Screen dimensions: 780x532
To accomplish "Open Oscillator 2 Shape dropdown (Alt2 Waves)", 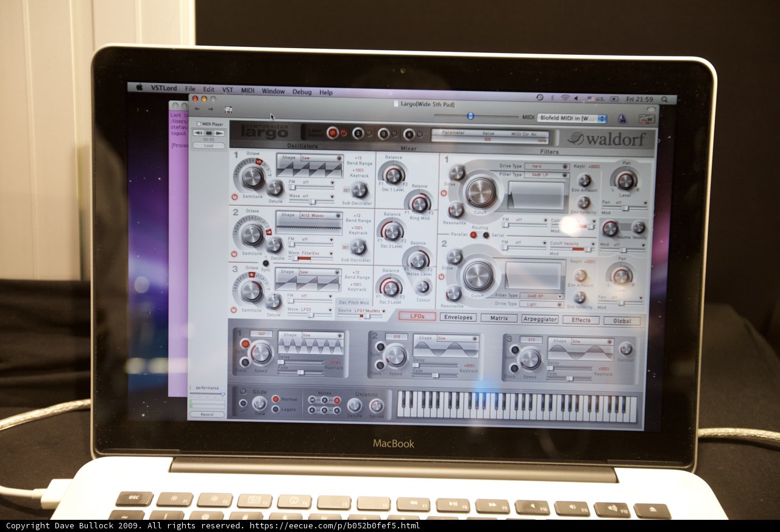I will point(321,215).
